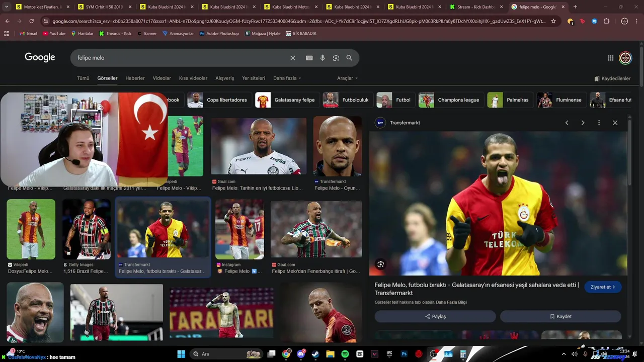Show next image in preview panel
Viewport: 644px width, 362px height.
click(583, 123)
